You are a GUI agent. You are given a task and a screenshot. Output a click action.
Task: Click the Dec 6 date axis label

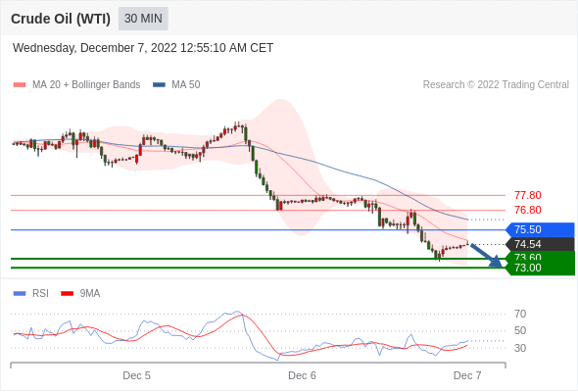coord(302,375)
